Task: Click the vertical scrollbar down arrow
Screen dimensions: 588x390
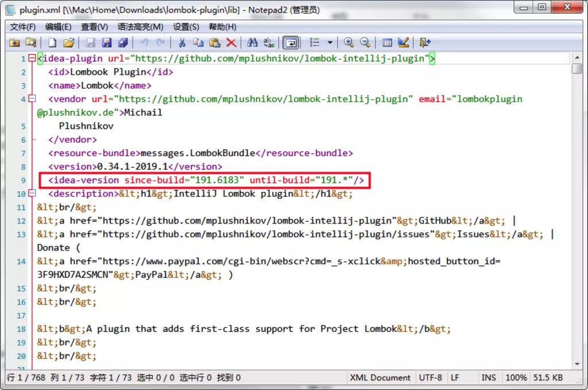Action: 577,364
